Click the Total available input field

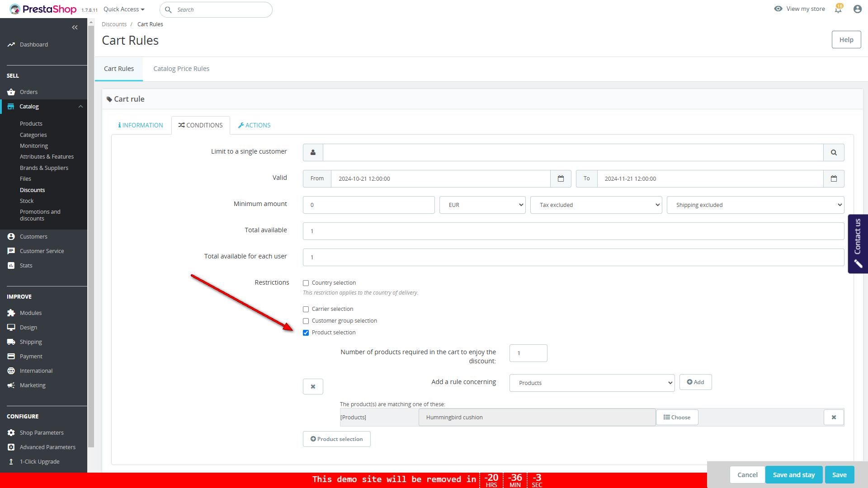click(573, 231)
